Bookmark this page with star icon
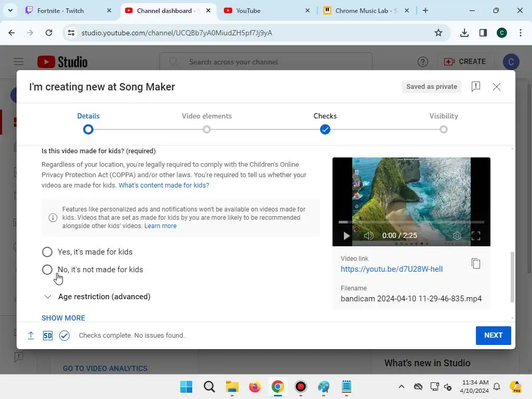Viewport: 532px width, 399px height. 438,33
